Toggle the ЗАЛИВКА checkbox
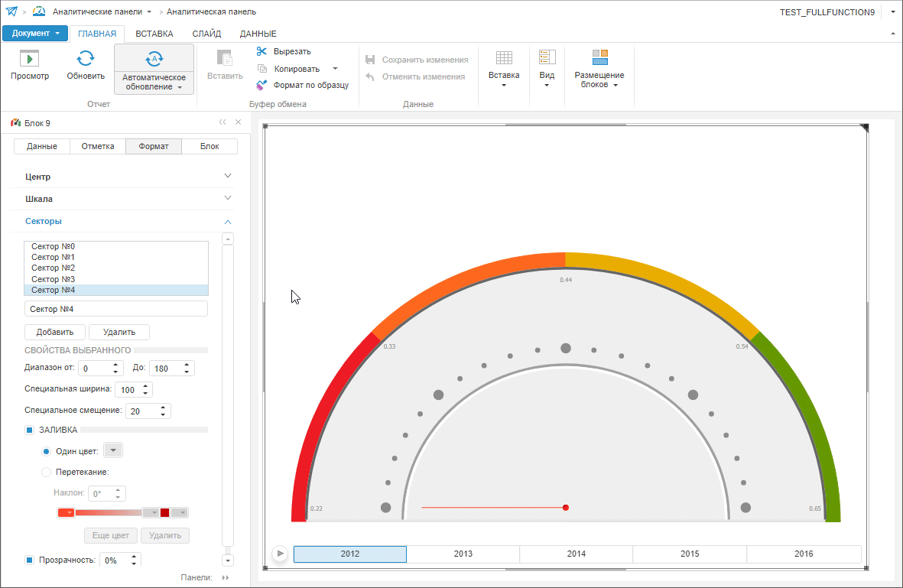 (x=30, y=430)
